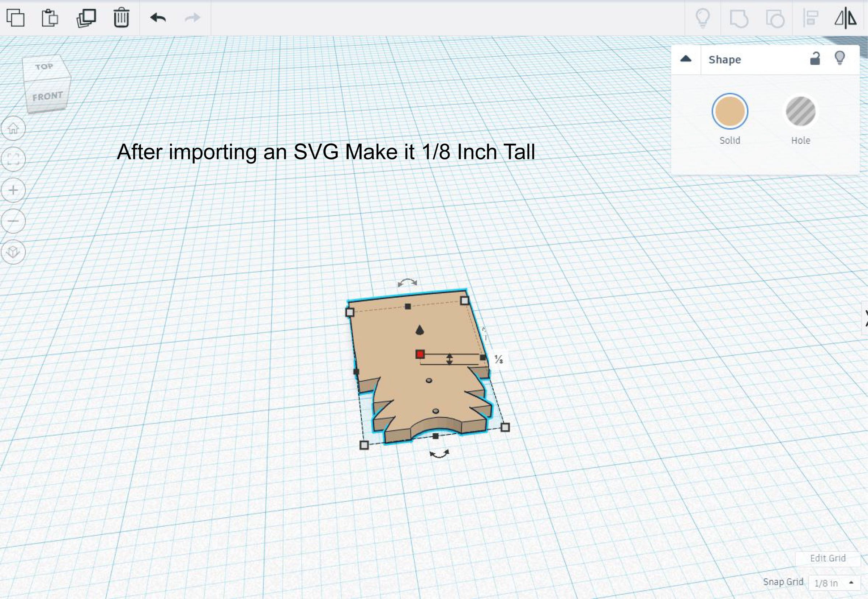
Task: Click the Duplicate and repeat icon
Action: click(x=86, y=18)
